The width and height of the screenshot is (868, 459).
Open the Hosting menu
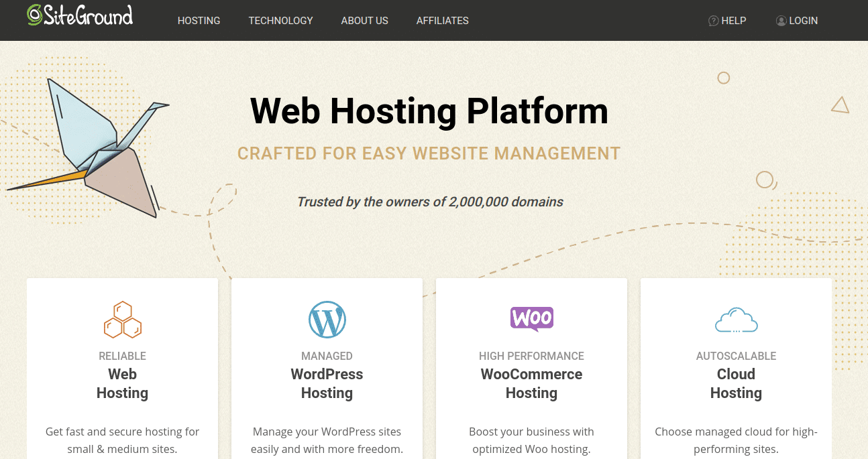[x=199, y=21]
